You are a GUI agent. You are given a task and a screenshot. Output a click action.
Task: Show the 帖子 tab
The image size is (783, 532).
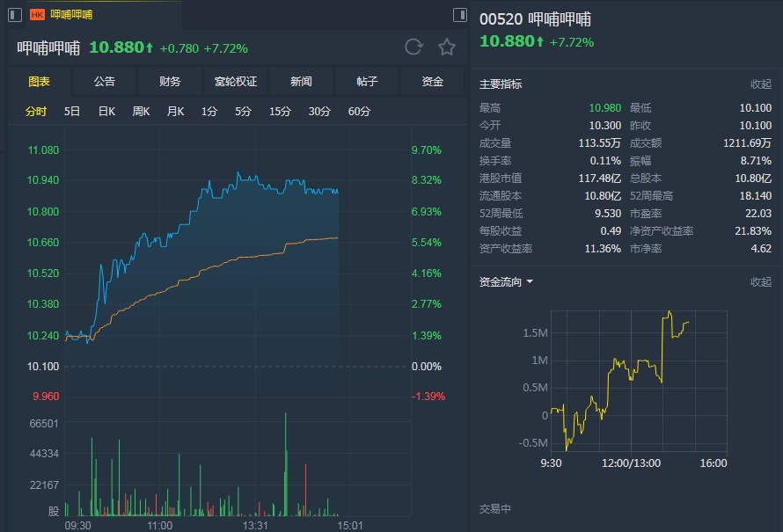(x=367, y=82)
